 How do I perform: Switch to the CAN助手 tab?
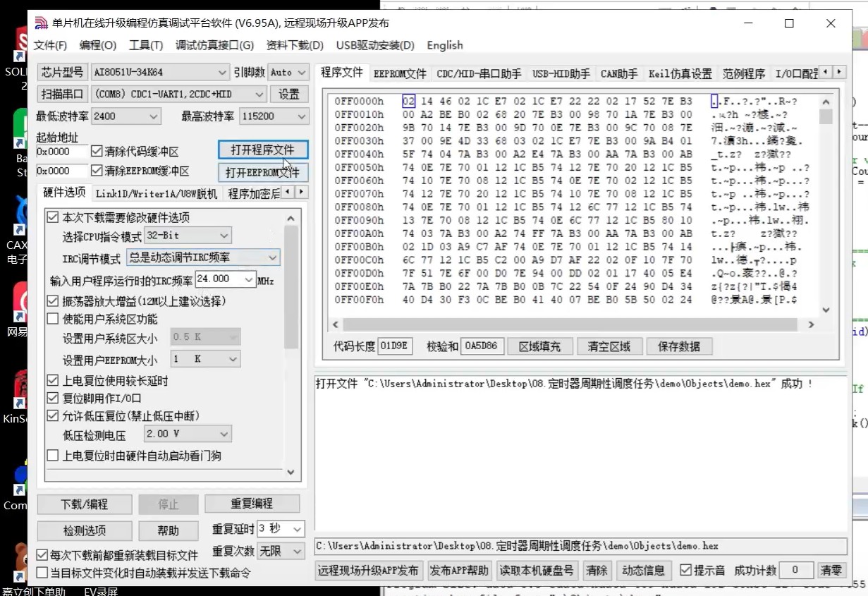coord(619,73)
